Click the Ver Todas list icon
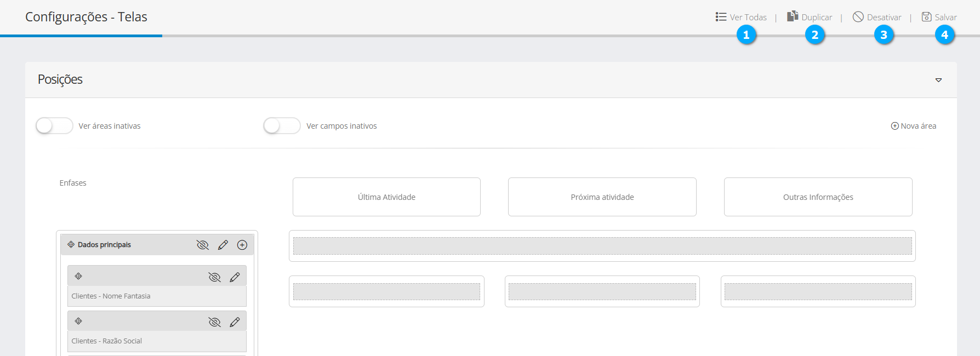 721,17
